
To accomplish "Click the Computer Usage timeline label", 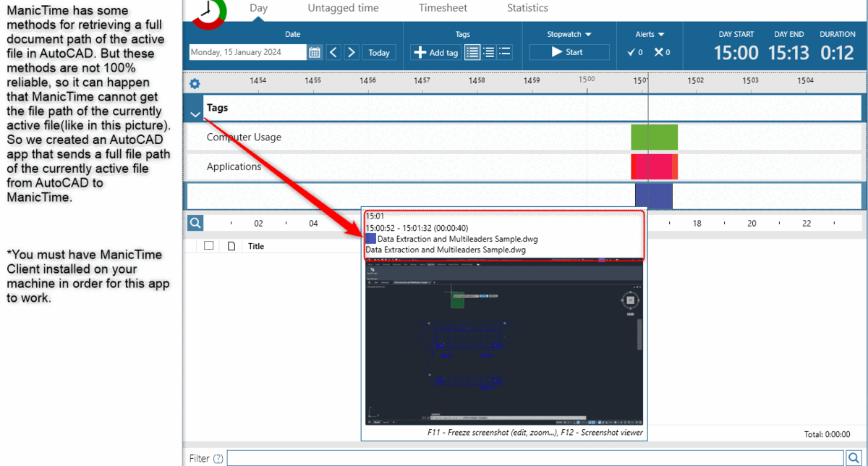I will [244, 137].
